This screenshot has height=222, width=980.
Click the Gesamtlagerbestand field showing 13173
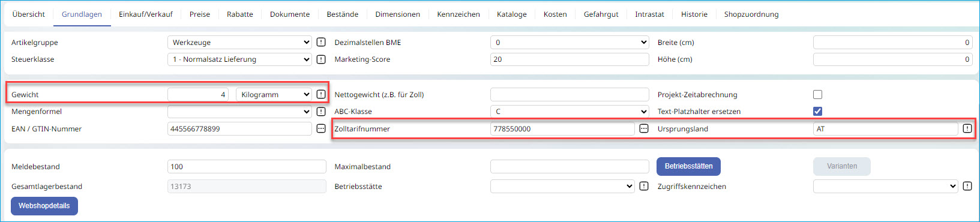[247, 186]
